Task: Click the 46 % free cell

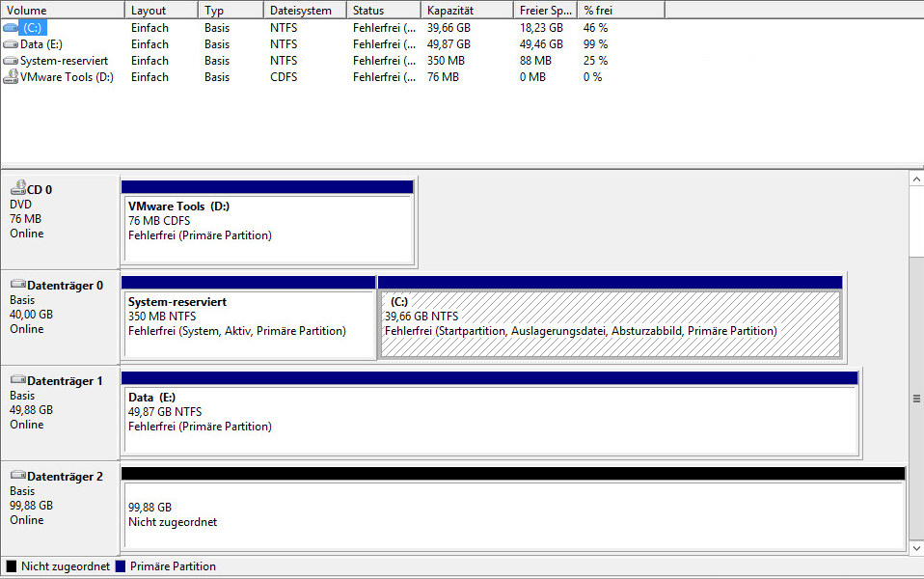Action: coord(595,28)
